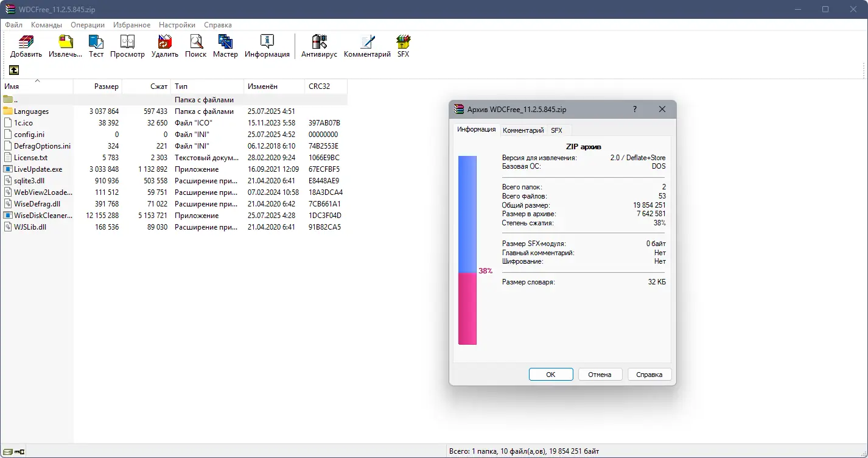868x458 pixels.
Task: Click the Комментарий toolbar icon
Action: (x=367, y=42)
